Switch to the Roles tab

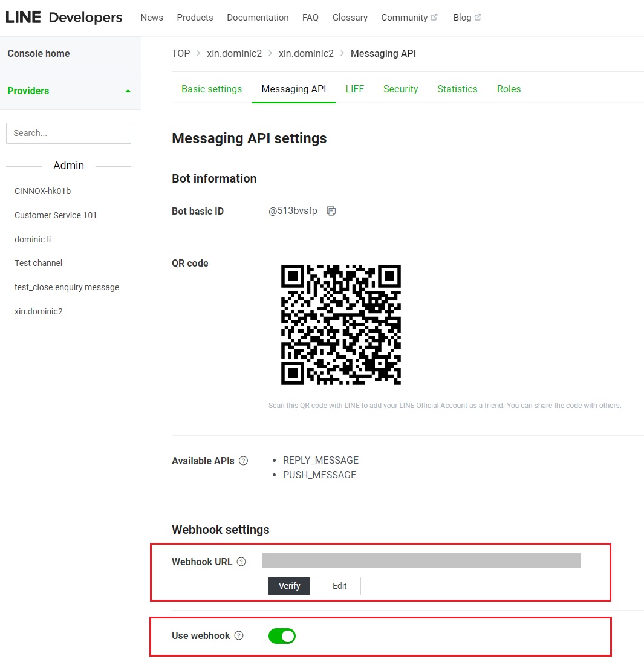pos(509,89)
